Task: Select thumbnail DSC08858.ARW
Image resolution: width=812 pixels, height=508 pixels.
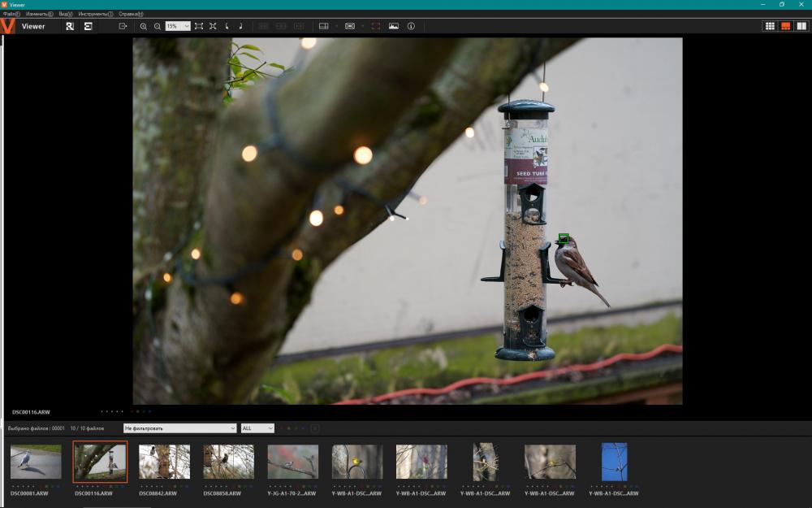Action: point(228,462)
